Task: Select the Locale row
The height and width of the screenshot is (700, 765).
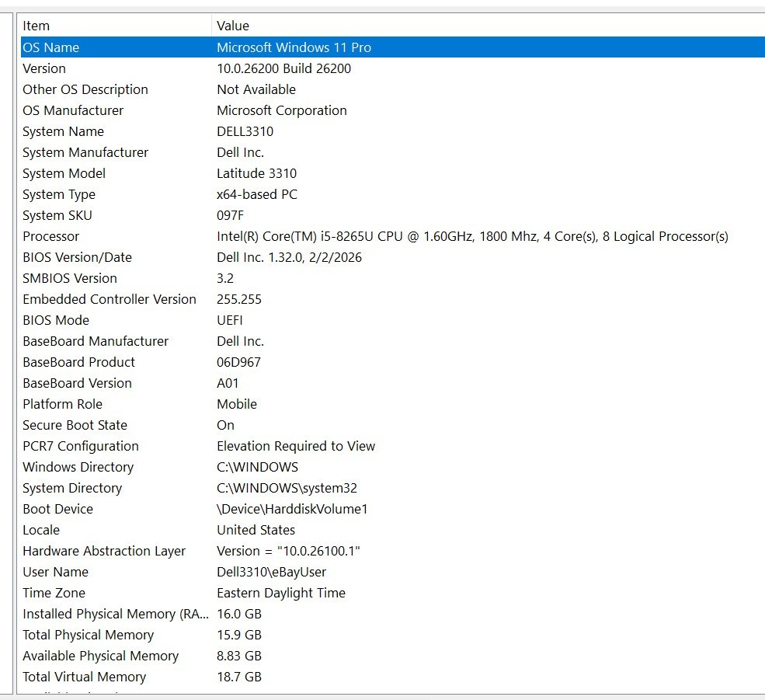Action: point(393,530)
